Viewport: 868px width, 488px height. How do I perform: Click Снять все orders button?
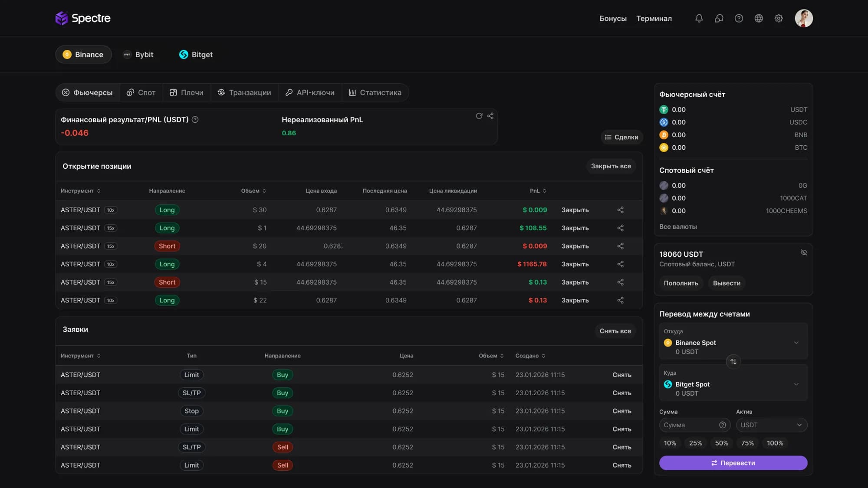pyautogui.click(x=615, y=331)
